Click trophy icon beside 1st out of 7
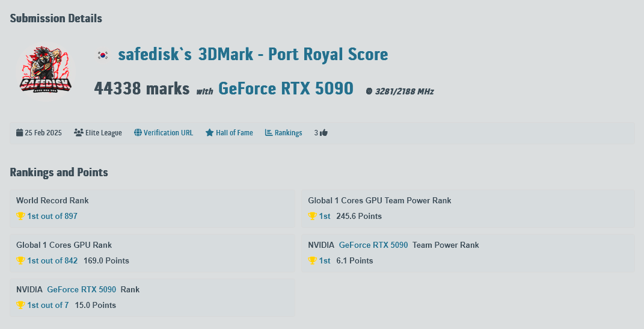Viewport: 644px width, 329px height. click(x=20, y=305)
